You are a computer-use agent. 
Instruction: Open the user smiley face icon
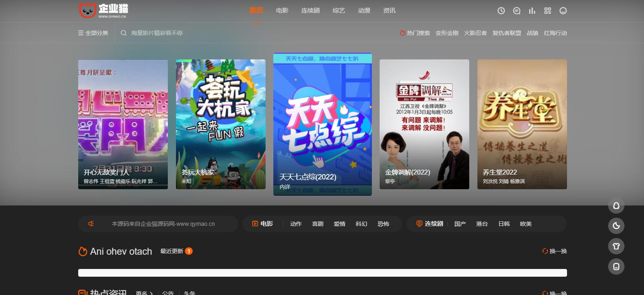pyautogui.click(x=563, y=11)
